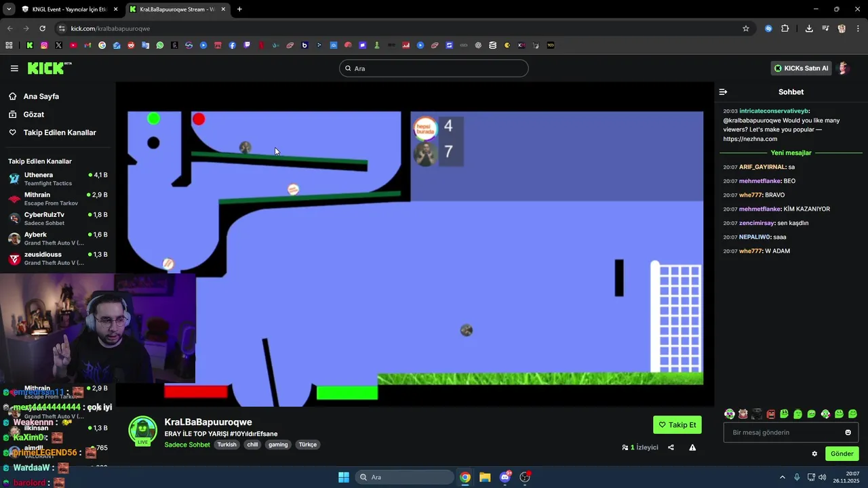The height and width of the screenshot is (488, 868).
Task: Click the address bar URL
Action: click(111, 28)
